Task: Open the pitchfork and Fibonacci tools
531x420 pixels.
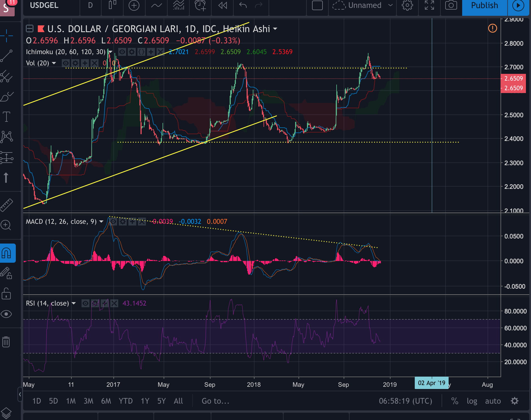Action: point(6,76)
